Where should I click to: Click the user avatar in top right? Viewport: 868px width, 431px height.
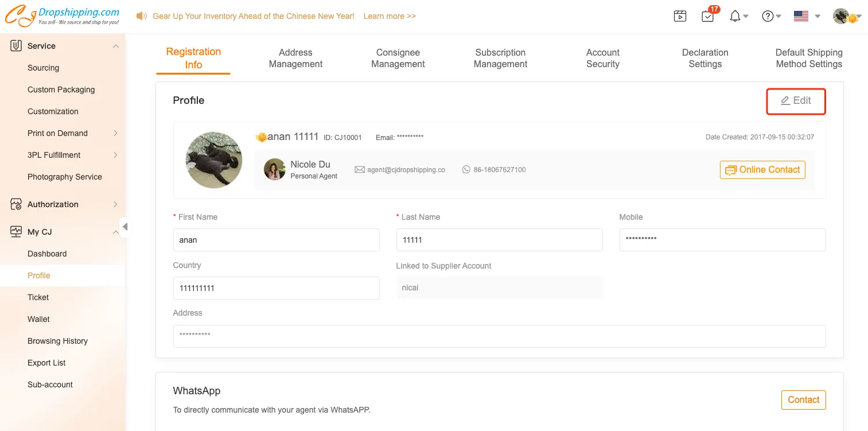[842, 16]
